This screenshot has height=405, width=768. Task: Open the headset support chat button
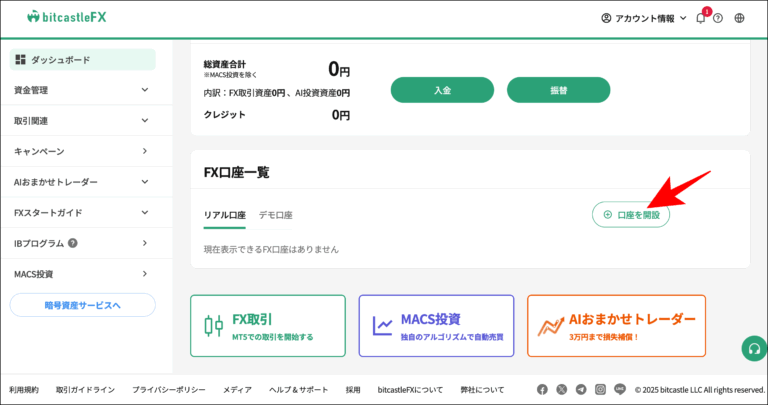(x=754, y=349)
